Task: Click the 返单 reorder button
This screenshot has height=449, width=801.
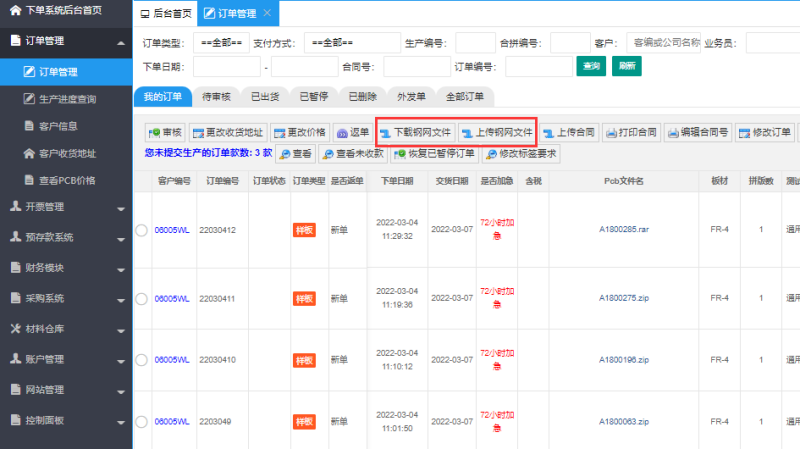Action: click(x=352, y=132)
